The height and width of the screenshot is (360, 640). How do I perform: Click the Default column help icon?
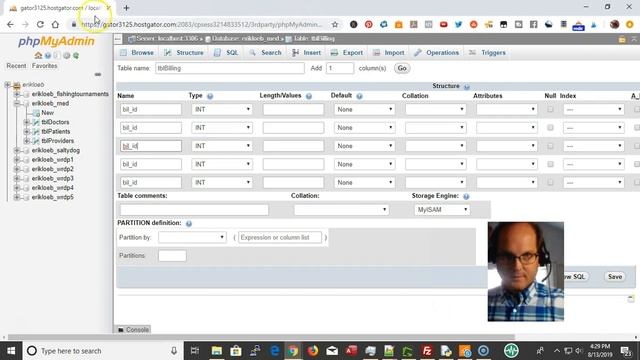359,96
